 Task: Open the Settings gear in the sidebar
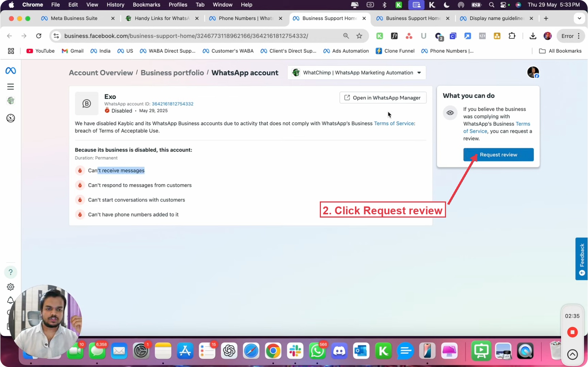click(11, 287)
